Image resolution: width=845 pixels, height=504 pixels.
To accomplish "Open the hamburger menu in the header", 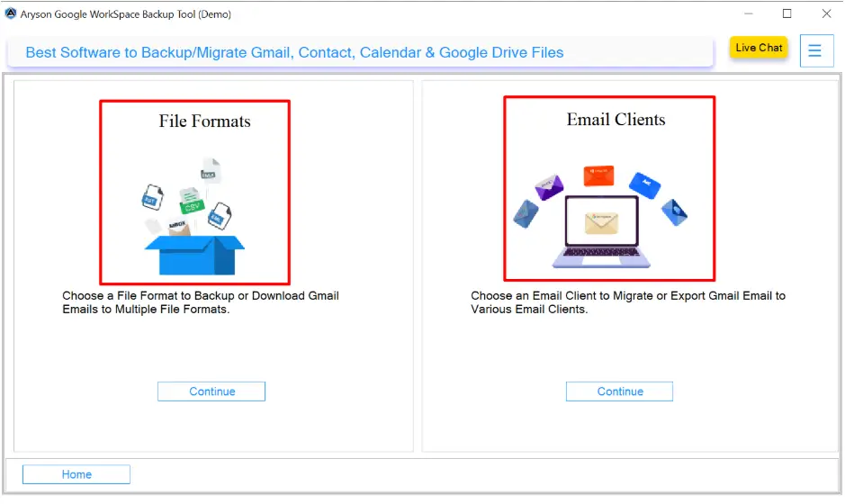I will click(815, 50).
